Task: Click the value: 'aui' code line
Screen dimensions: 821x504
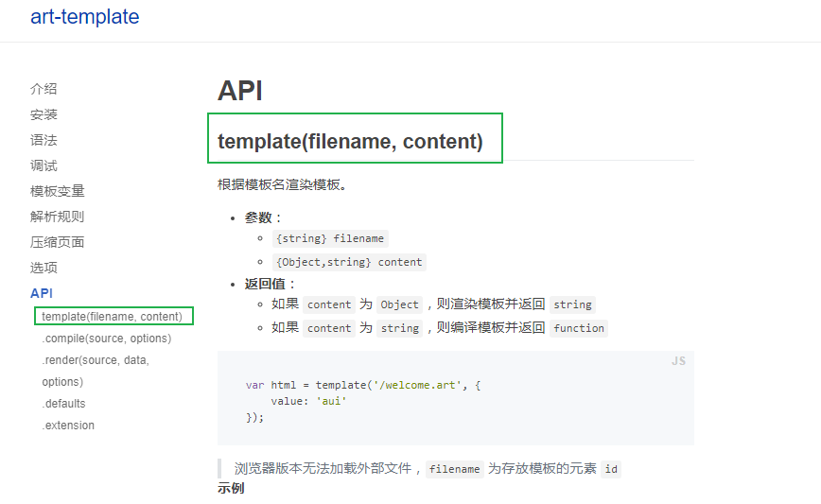Action: click(x=308, y=402)
